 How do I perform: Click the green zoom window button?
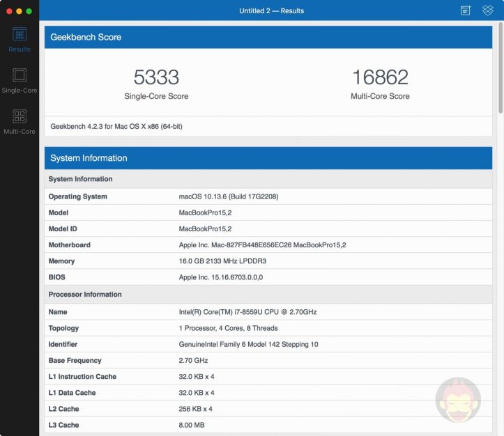click(29, 11)
